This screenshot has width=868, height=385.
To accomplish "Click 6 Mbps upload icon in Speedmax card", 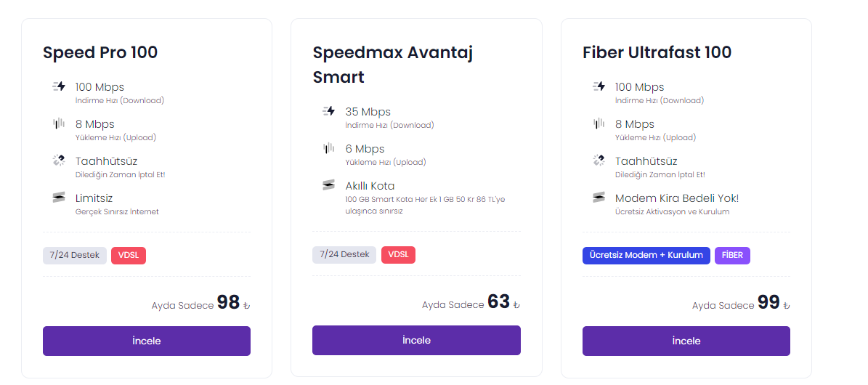I will coord(329,148).
